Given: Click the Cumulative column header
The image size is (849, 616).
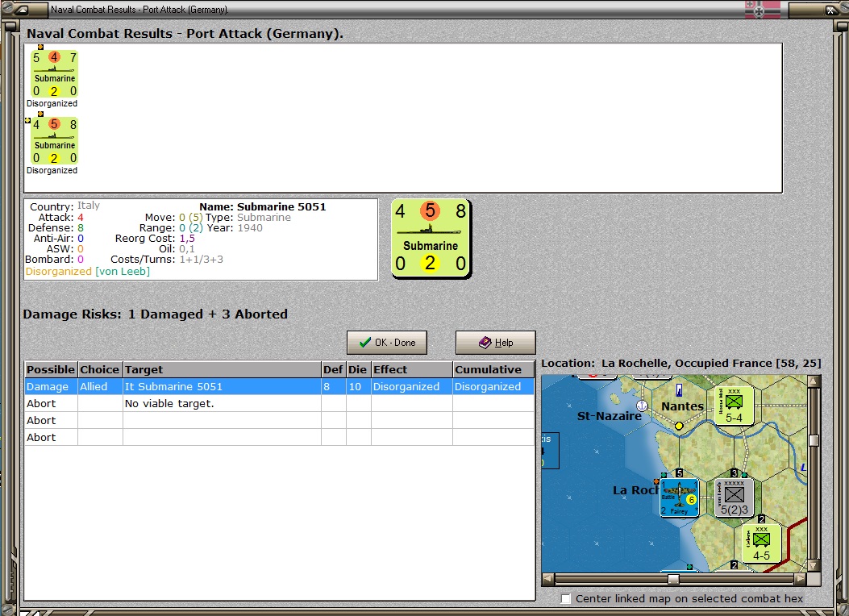Looking at the screenshot, I should click(x=493, y=370).
